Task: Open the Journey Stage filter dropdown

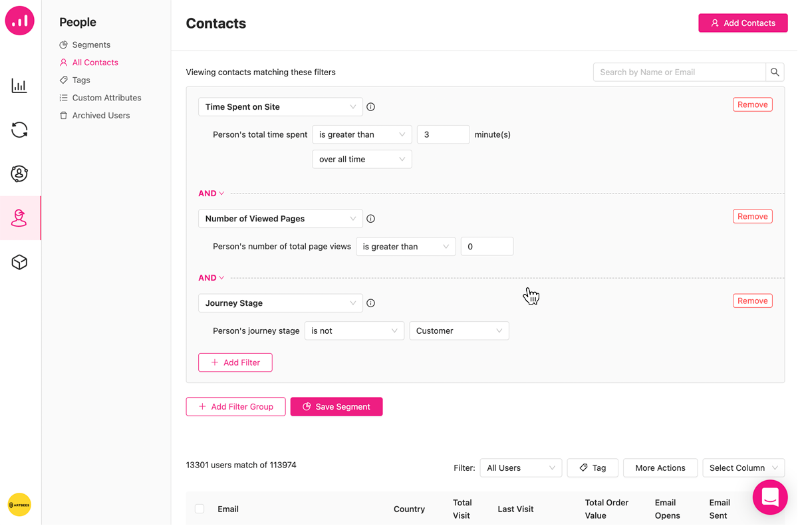Action: pyautogui.click(x=281, y=303)
